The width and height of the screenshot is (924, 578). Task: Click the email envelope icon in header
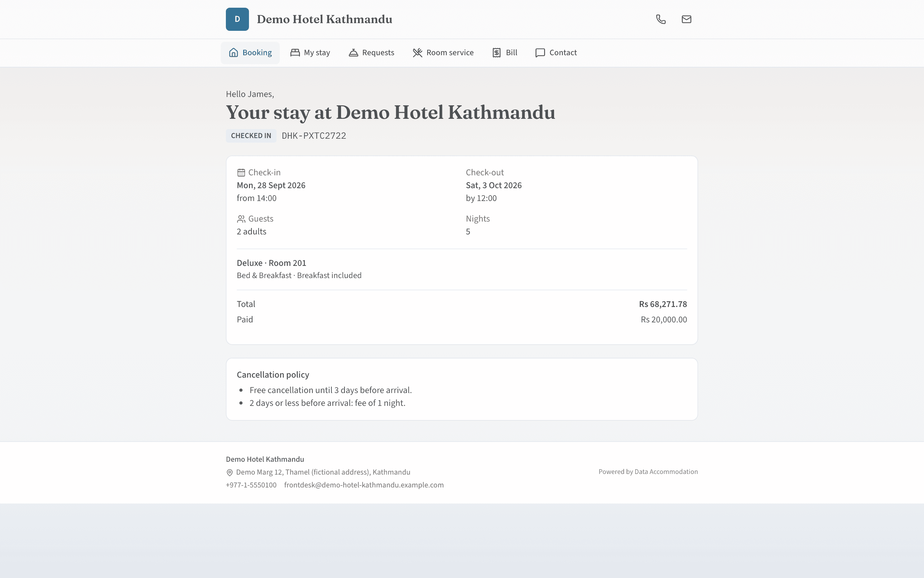click(687, 19)
